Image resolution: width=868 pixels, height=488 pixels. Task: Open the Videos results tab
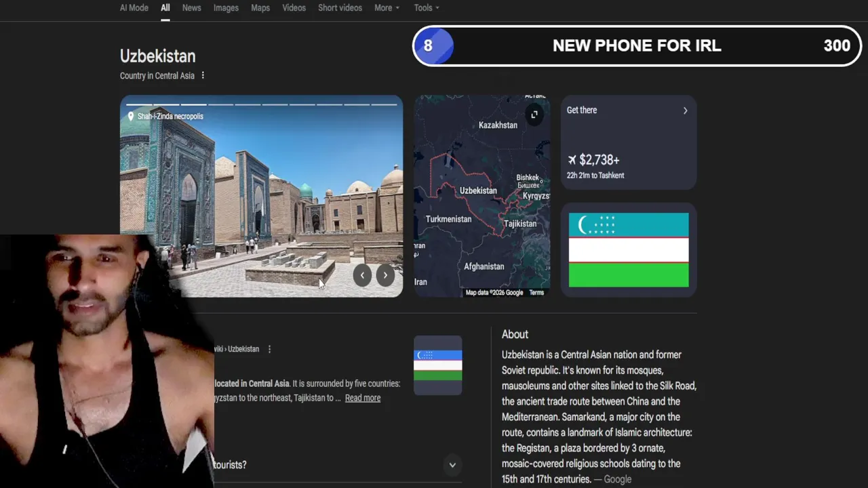(294, 8)
